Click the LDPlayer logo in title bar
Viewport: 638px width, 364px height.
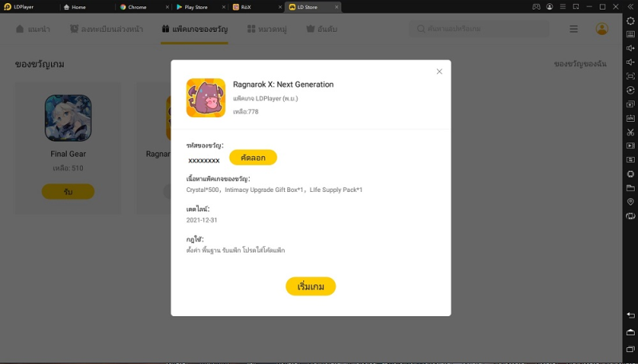[x=8, y=7]
